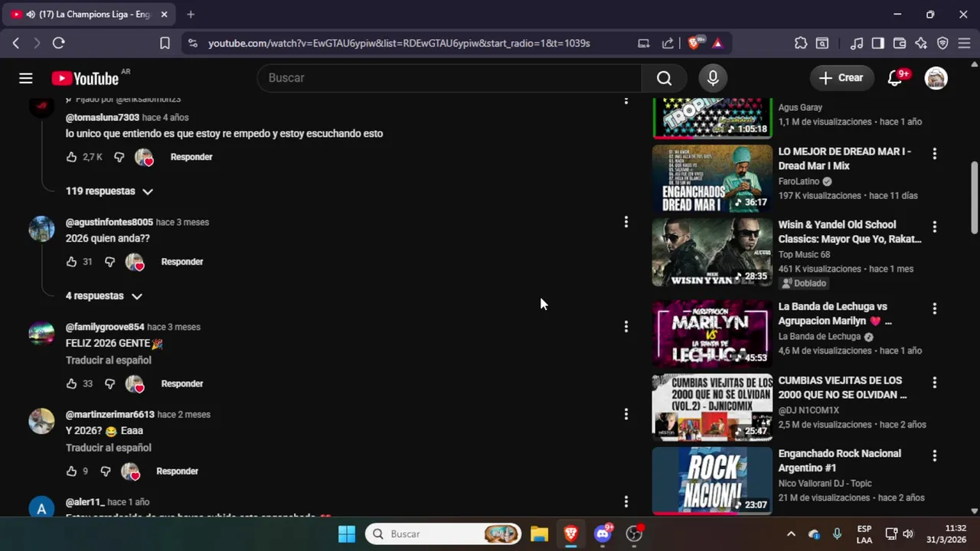Image resolution: width=980 pixels, height=551 pixels.
Task: Open Discord from the taskbar
Action: click(x=603, y=534)
